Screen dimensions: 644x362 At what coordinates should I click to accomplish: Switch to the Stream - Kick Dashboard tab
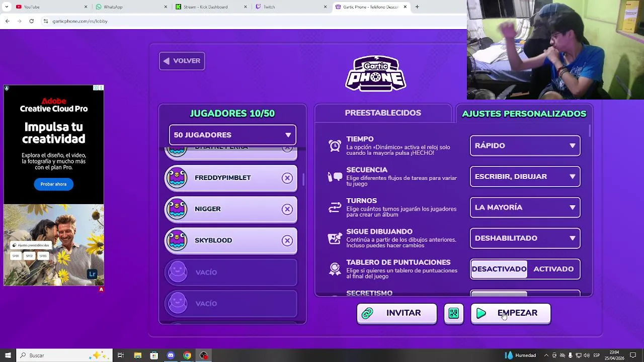(x=211, y=7)
